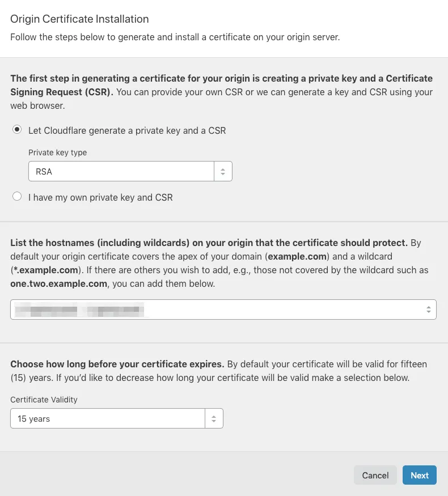Viewport: 448px width, 496px height.
Task: Click the down arrow on the hostnames stepper
Action: click(429, 312)
